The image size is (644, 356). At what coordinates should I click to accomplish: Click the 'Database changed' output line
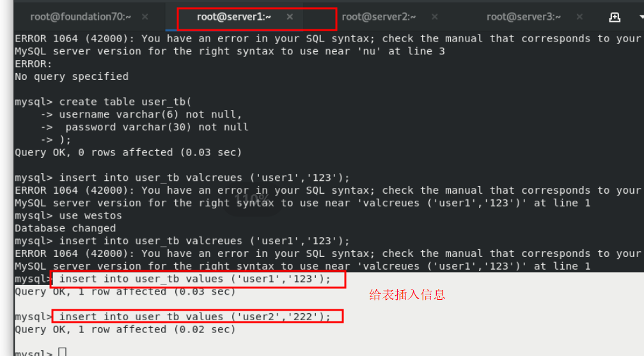65,228
